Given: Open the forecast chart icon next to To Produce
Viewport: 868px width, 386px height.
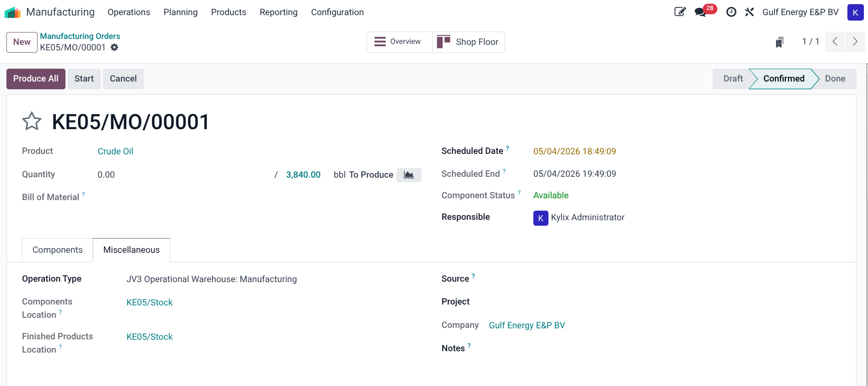Looking at the screenshot, I should (409, 175).
